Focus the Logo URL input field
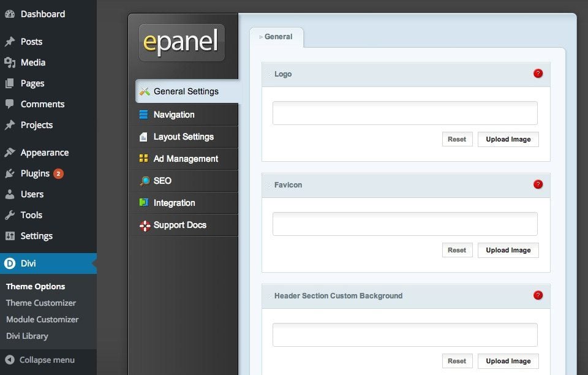 (405, 113)
